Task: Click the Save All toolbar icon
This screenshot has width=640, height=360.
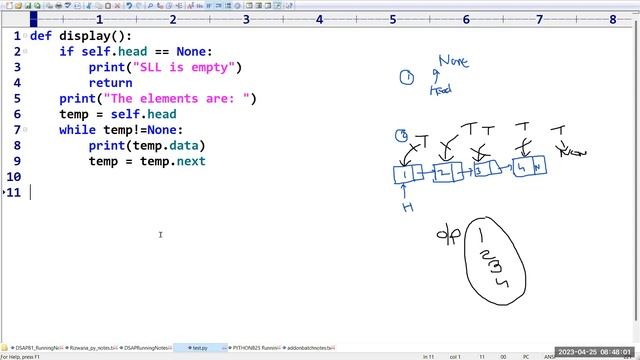Action: click(37, 6)
